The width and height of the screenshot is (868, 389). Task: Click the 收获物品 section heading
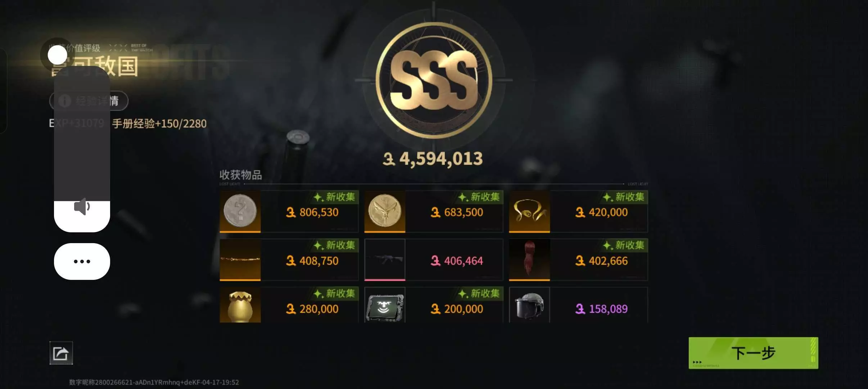coord(241,175)
